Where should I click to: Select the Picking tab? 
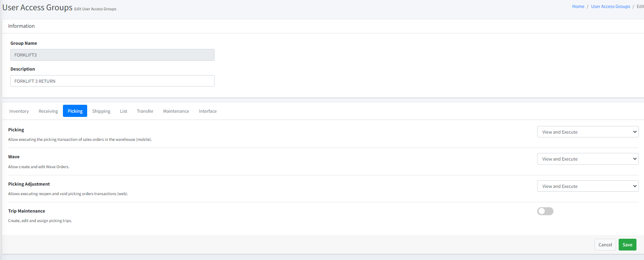[75, 111]
